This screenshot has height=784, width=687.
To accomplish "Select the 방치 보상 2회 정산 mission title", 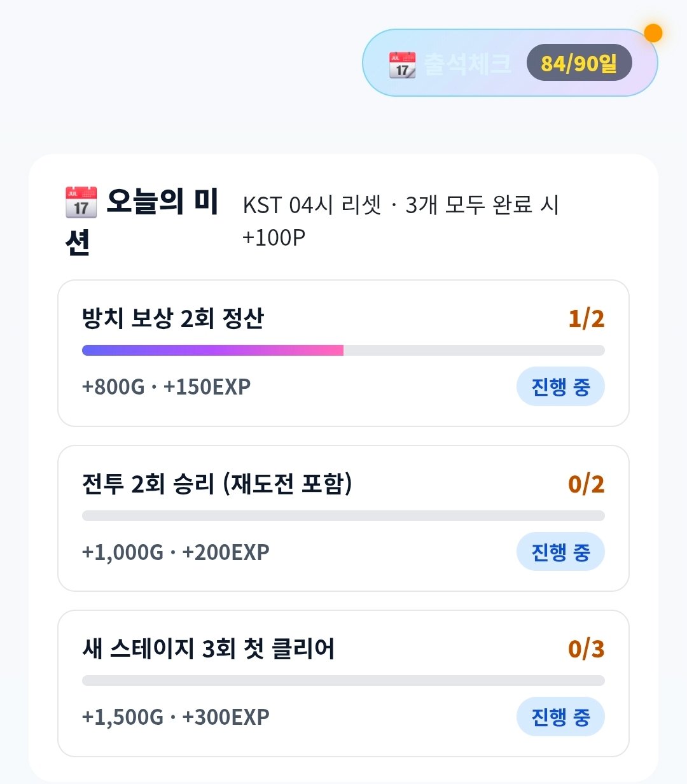I will [172, 318].
